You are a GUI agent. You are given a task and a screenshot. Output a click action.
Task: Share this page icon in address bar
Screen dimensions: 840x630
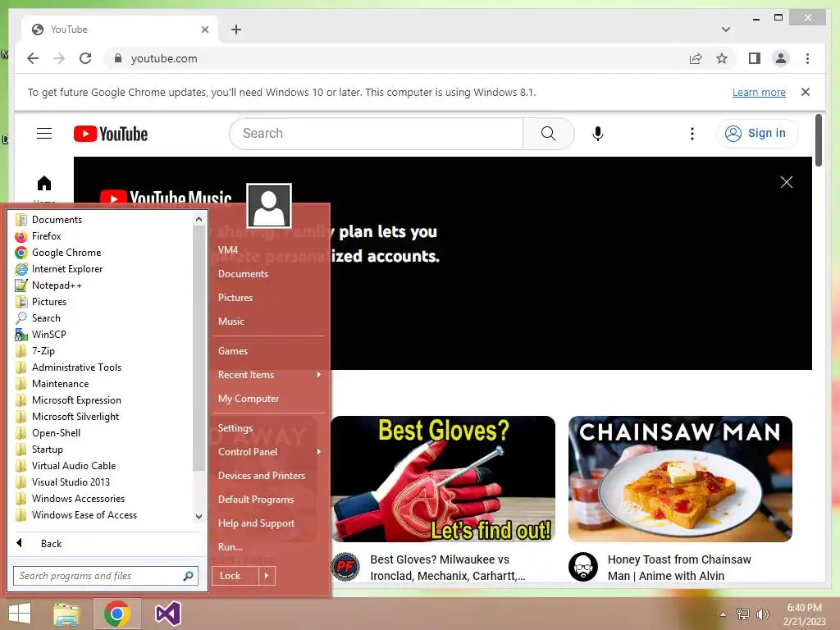click(x=696, y=58)
